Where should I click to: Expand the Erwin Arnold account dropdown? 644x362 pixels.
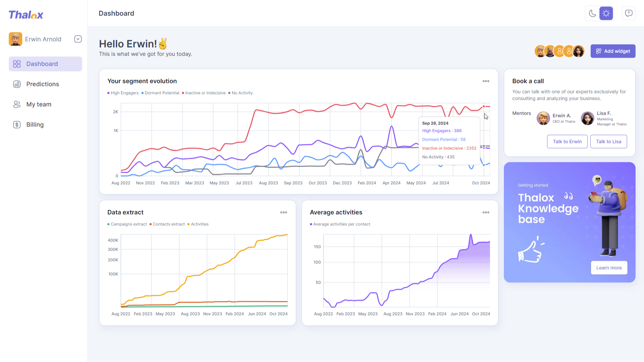click(78, 39)
